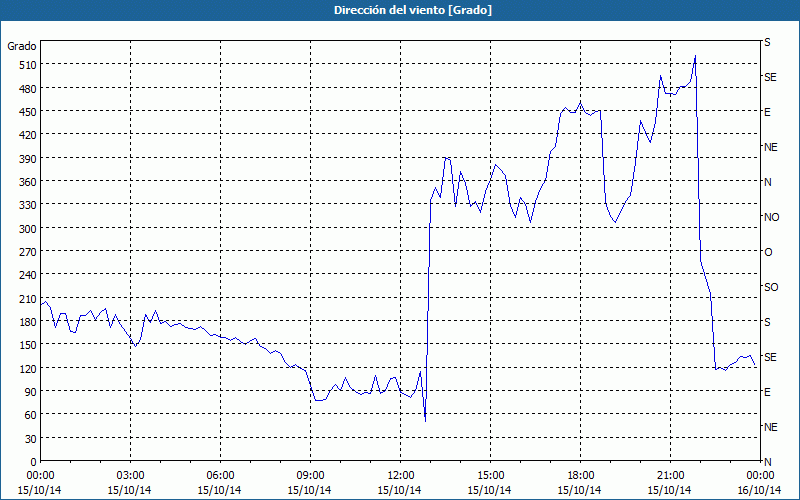The height and width of the screenshot is (500, 800).
Task: Click the 330 degree tick label
Action: (29, 205)
